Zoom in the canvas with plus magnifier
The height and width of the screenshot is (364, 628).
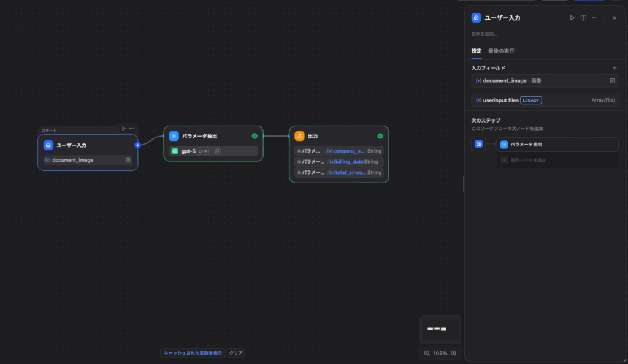pyautogui.click(x=454, y=353)
